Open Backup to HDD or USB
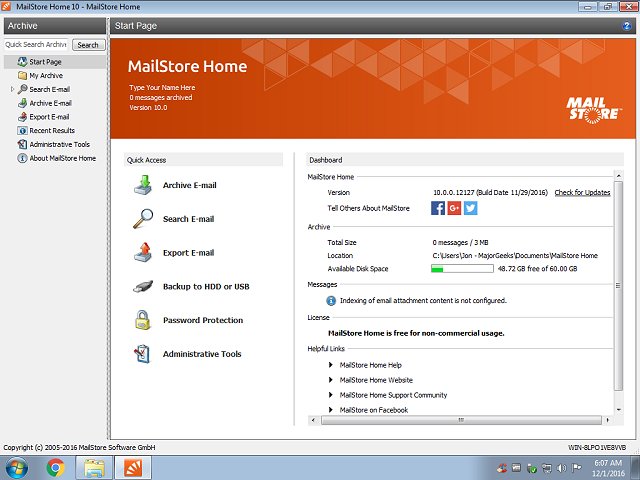Screen dimensions: 640x480 205,287
